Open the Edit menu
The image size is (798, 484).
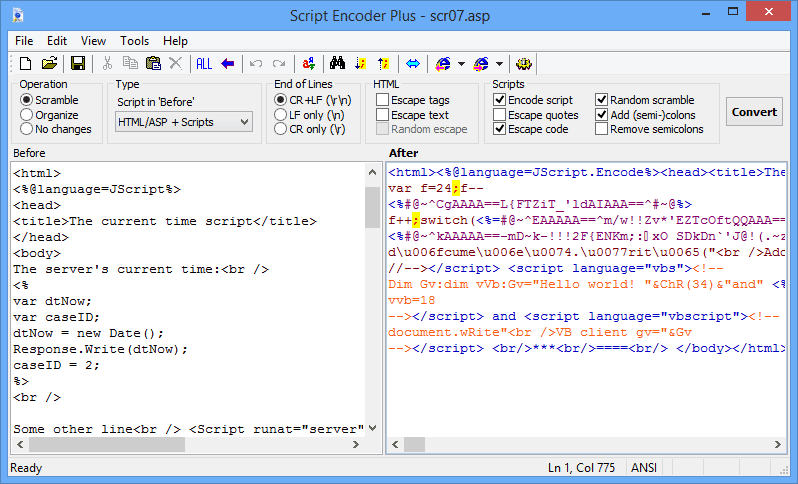(x=57, y=41)
